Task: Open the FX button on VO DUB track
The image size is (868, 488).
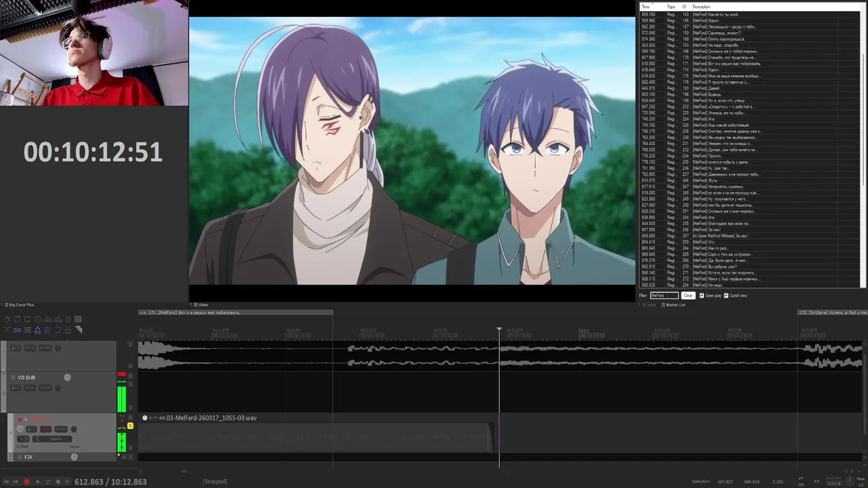Action: coord(30,388)
